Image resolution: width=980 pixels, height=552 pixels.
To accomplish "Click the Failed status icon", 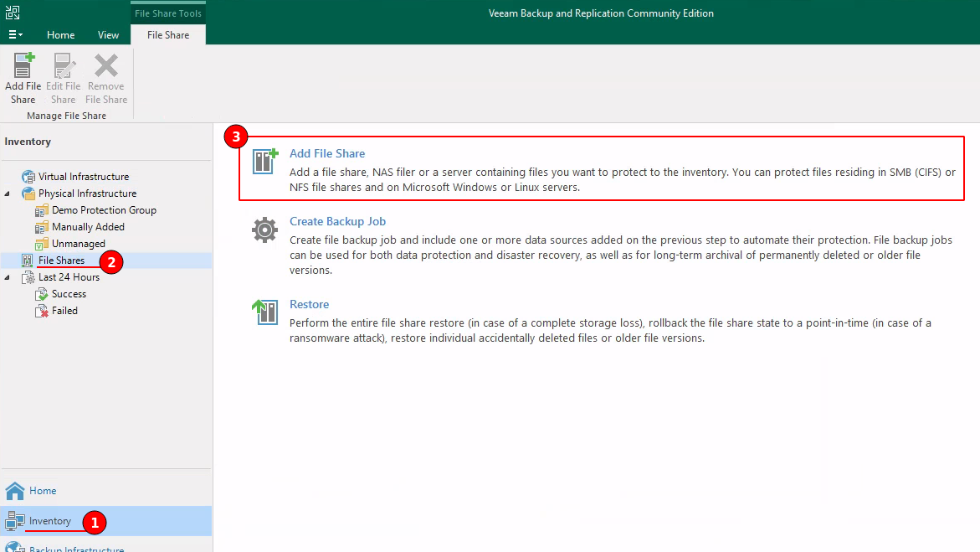I will 42,311.
